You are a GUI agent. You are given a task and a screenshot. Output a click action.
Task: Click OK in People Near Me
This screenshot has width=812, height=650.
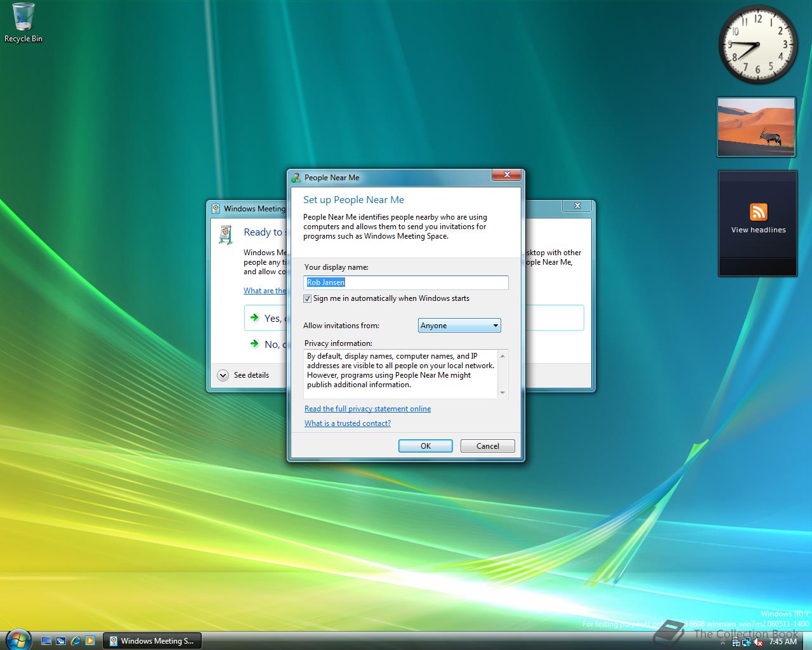426,446
